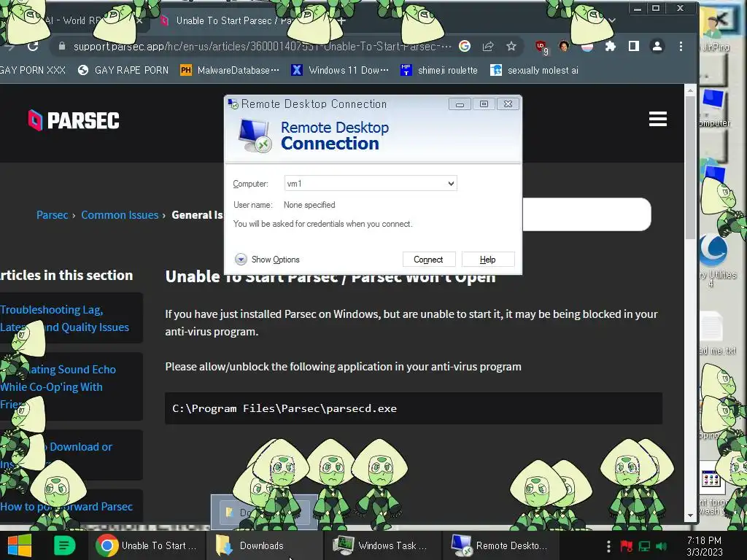Screen dimensions: 747x560
Task: Open a new Chrome tab
Action: click(341, 20)
